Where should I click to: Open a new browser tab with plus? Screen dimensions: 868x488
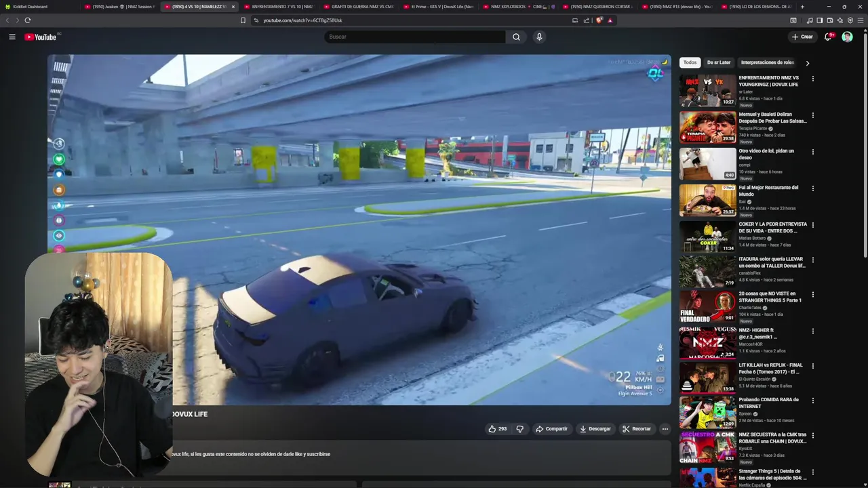pos(802,7)
